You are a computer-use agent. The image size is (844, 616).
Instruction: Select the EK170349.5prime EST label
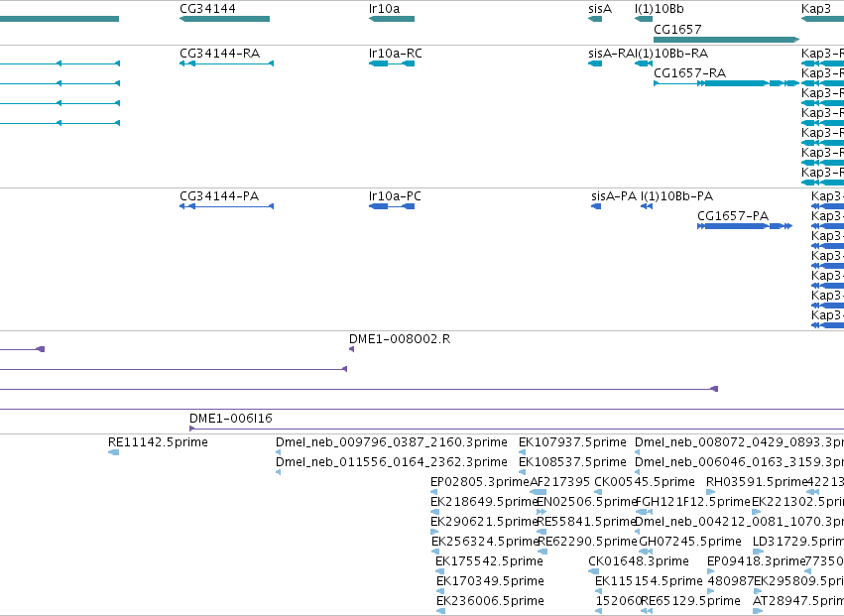pos(490,581)
